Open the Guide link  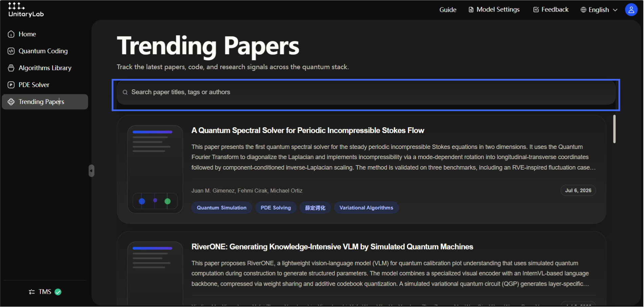(x=448, y=10)
